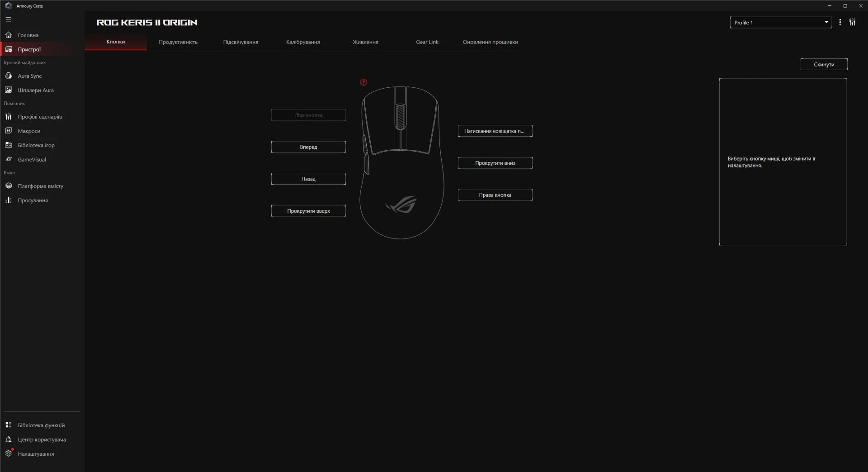Select the Прокрутити вверх button
Screen dimensions: 868x472
pyautogui.click(x=308, y=211)
